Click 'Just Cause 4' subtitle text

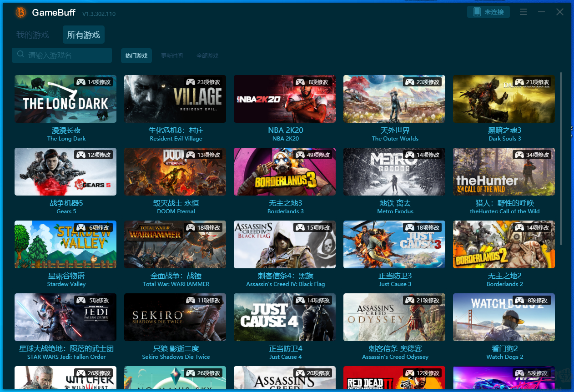(x=286, y=357)
